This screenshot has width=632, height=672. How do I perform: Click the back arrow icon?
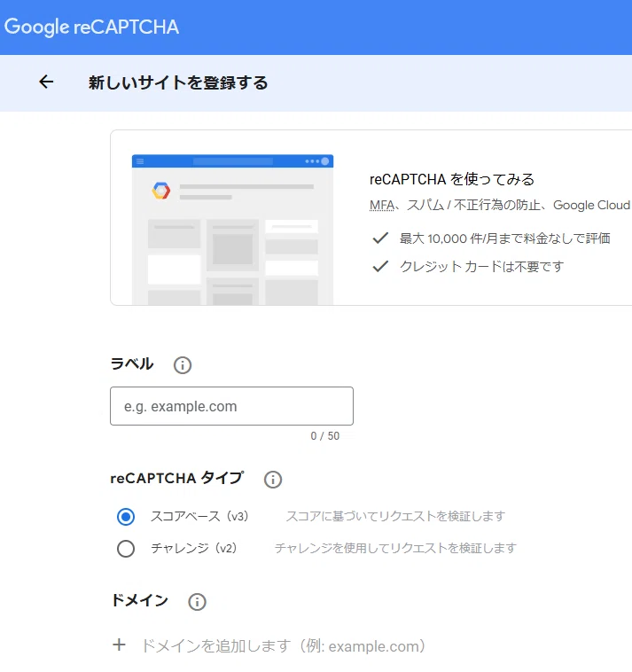point(46,82)
